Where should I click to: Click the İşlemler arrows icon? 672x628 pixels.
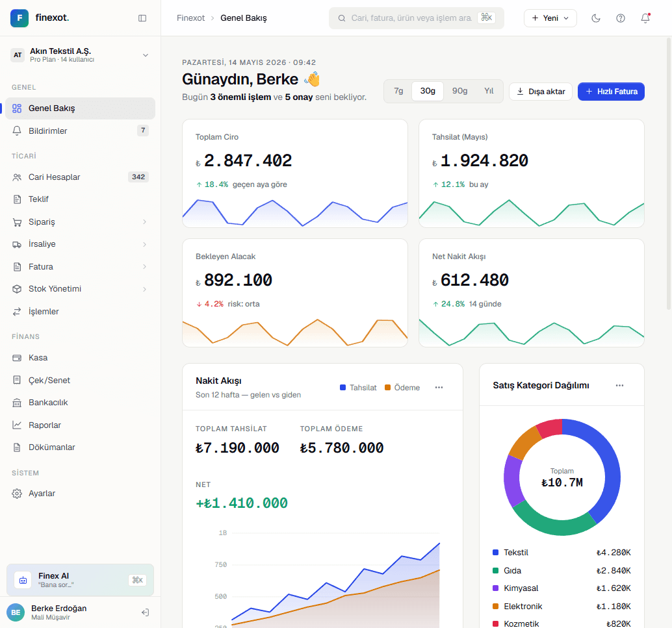tap(17, 312)
